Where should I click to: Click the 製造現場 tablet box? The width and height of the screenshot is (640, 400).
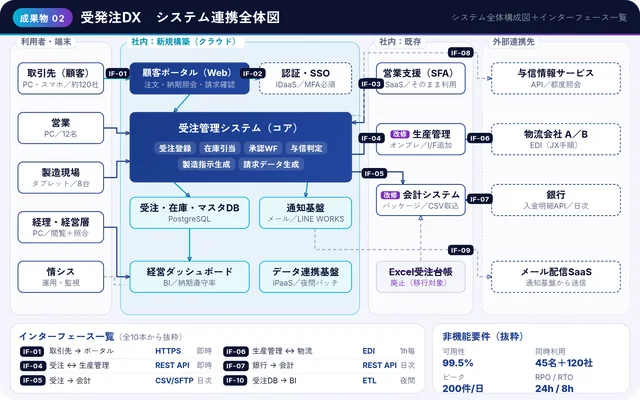[x=61, y=178]
